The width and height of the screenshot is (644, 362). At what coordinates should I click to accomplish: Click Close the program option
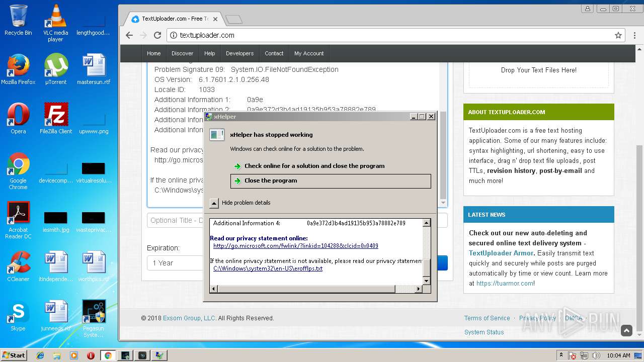click(331, 181)
